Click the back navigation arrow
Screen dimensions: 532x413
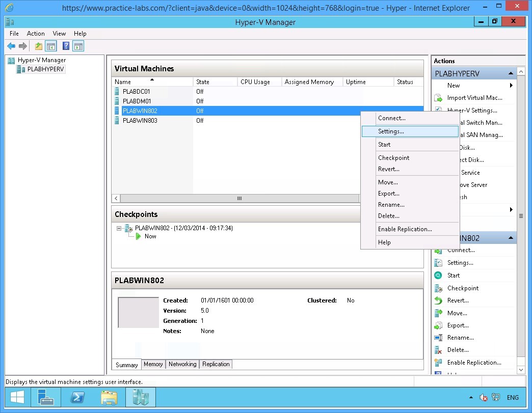coord(11,46)
